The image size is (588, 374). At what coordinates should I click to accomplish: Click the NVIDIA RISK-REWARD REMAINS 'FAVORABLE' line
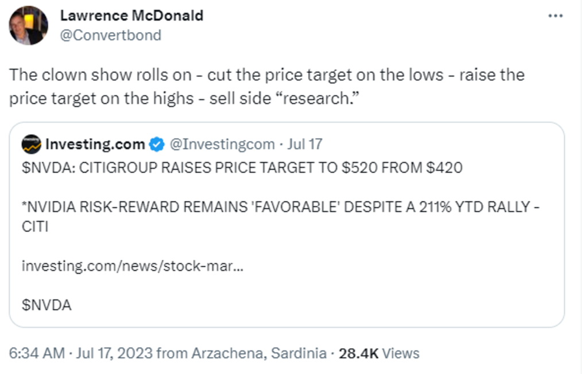276,207
